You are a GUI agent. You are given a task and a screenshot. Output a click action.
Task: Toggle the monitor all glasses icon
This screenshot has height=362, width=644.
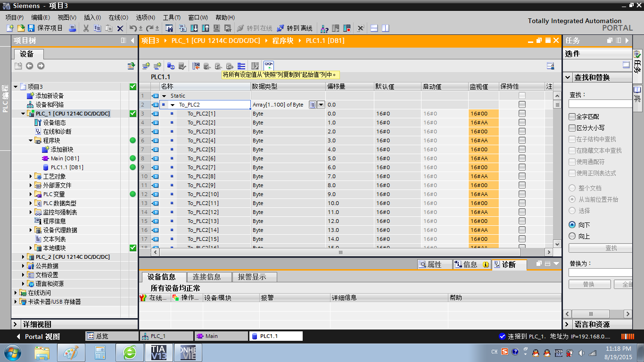coord(269,66)
